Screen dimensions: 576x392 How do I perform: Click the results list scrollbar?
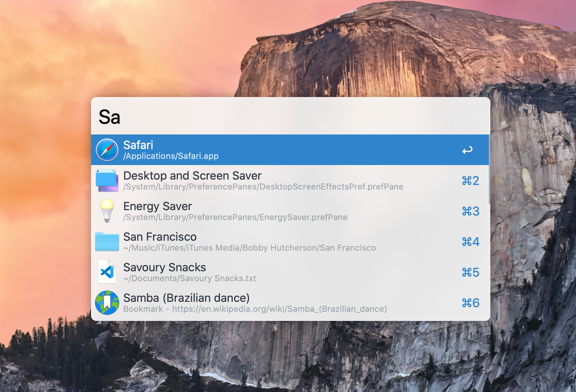(489, 169)
